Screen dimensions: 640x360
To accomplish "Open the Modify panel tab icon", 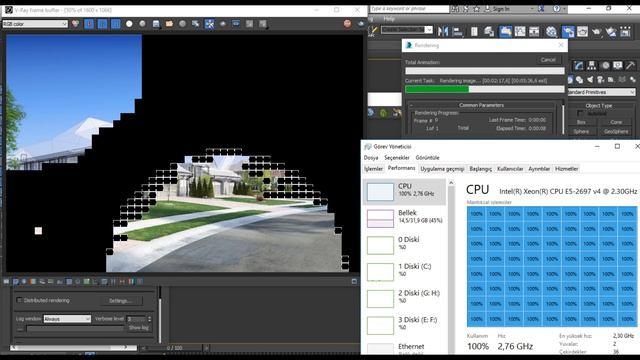I will tap(578, 65).
